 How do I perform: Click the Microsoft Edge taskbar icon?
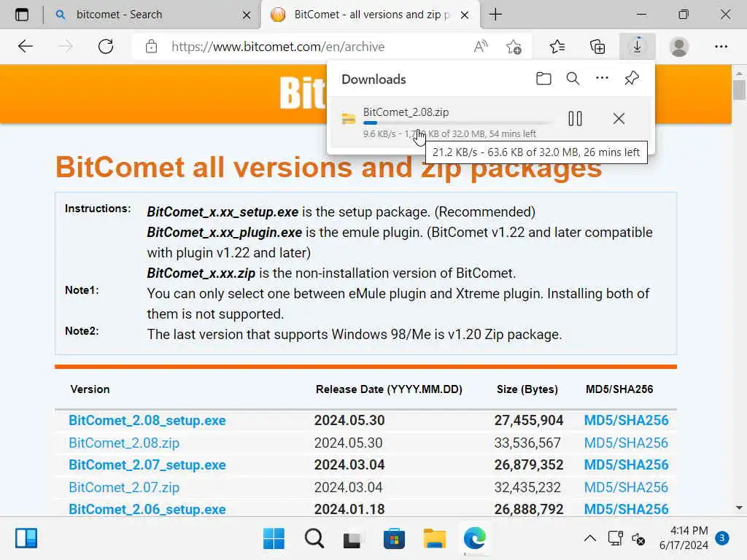point(474,539)
